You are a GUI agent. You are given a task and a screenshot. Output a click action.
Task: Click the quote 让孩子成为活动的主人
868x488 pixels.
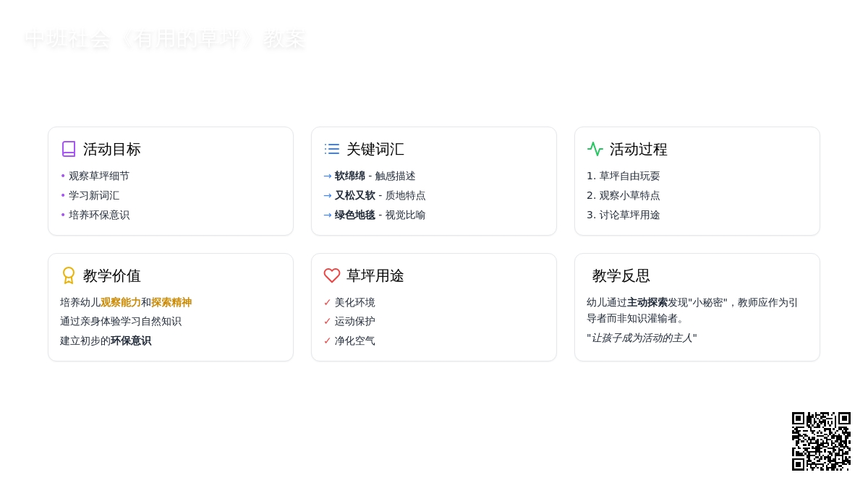642,338
